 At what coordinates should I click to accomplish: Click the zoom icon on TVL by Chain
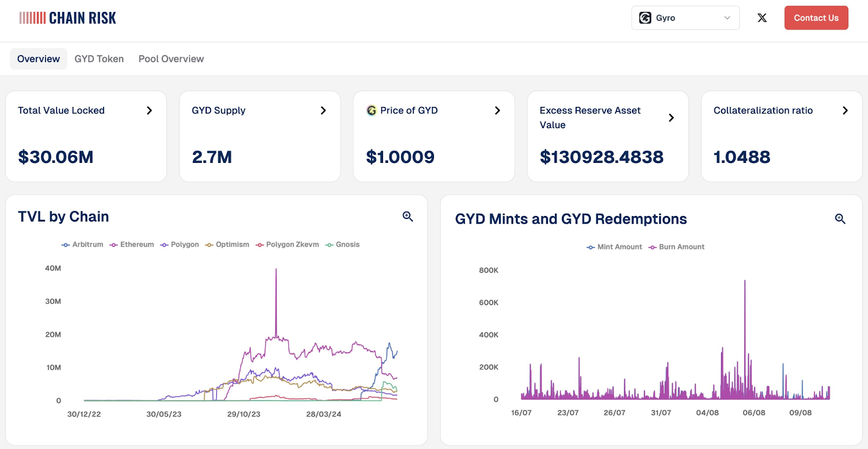pyautogui.click(x=408, y=217)
